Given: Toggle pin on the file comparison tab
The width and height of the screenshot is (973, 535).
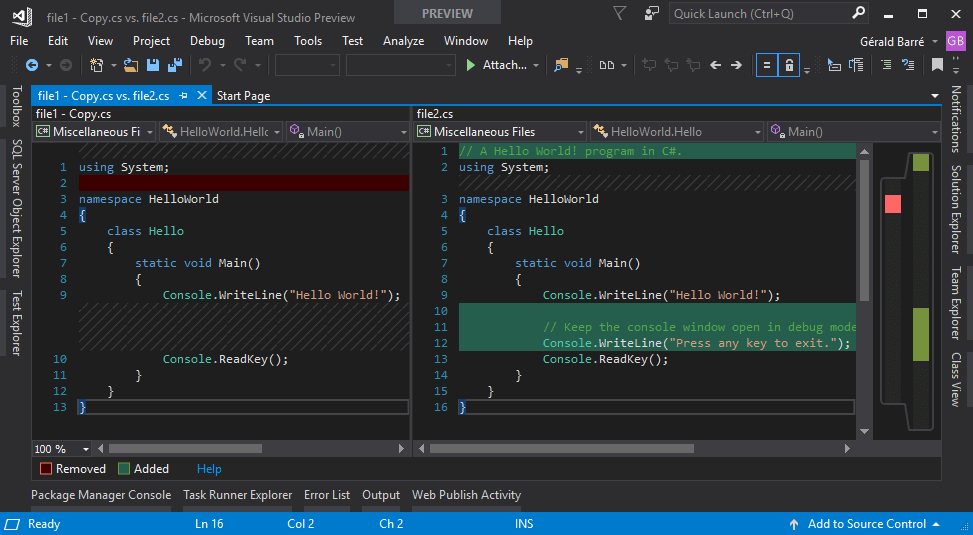Looking at the screenshot, I should (182, 96).
